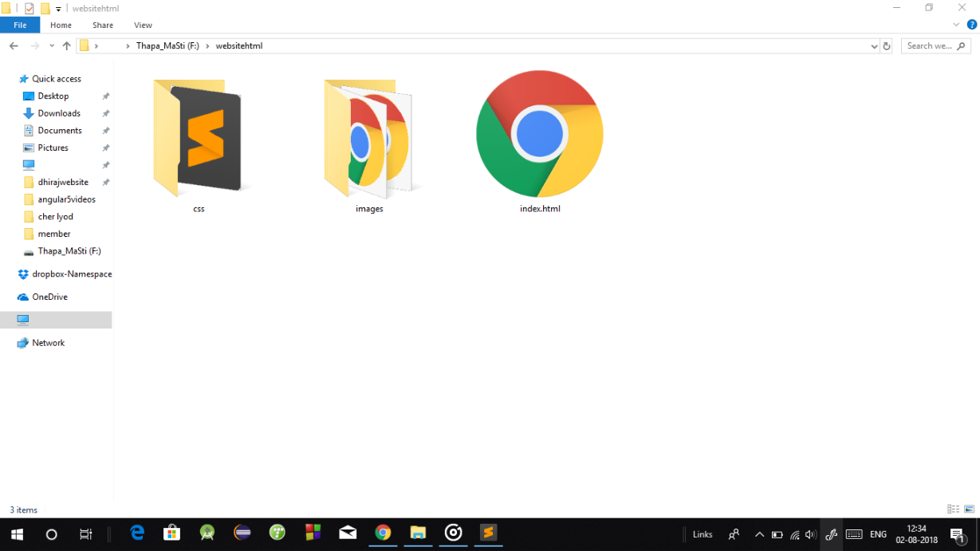Screen dimensions: 980x551
Task: Open the Recent locations dropdown
Action: 52,46
